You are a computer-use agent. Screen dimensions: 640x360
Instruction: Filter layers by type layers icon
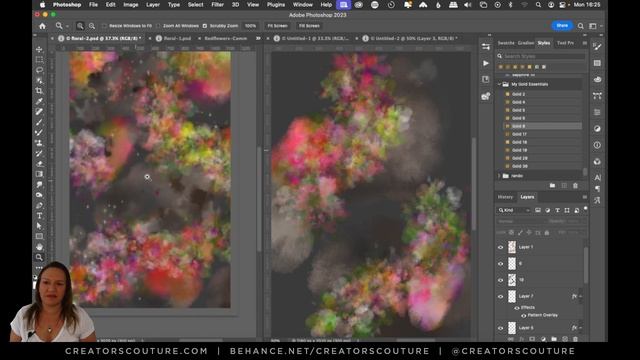pyautogui.click(x=557, y=210)
